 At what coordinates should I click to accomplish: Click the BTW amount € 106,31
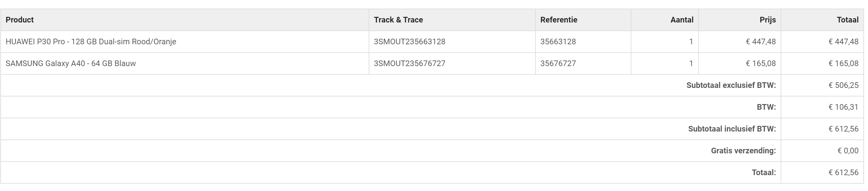click(x=844, y=107)
